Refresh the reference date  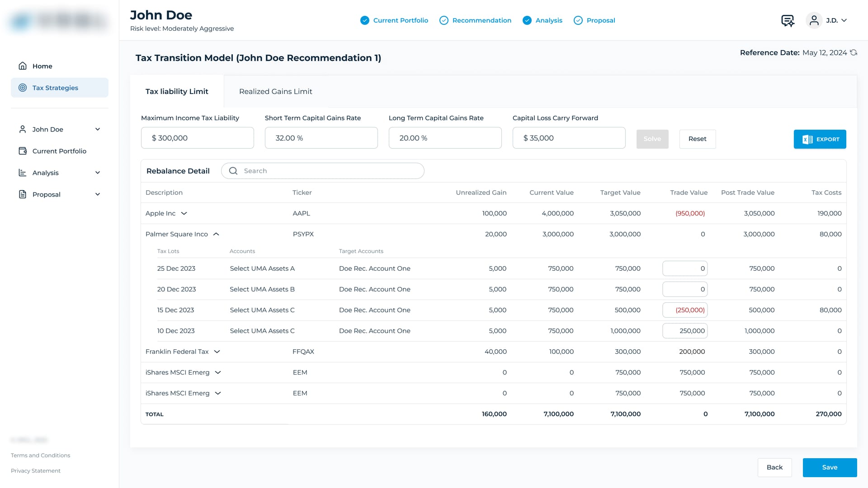coord(854,52)
